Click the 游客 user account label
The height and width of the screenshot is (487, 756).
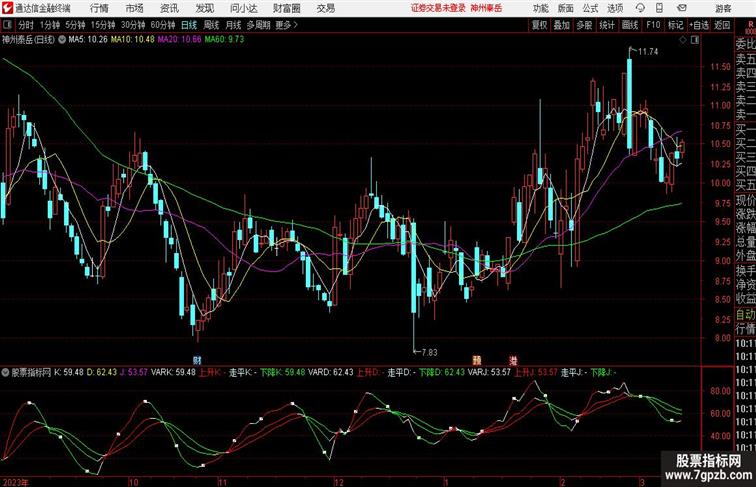(x=723, y=9)
